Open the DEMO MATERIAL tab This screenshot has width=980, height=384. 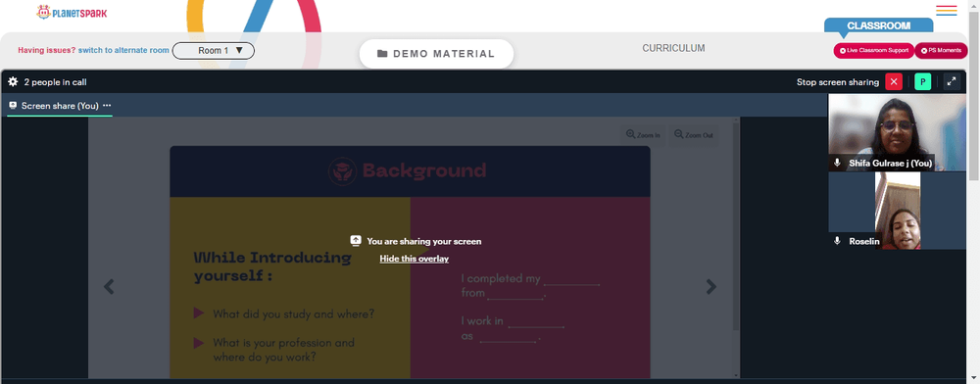coord(436,54)
